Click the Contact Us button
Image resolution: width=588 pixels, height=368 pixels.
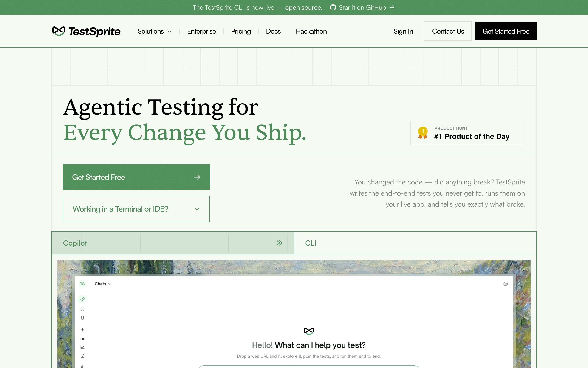448,31
